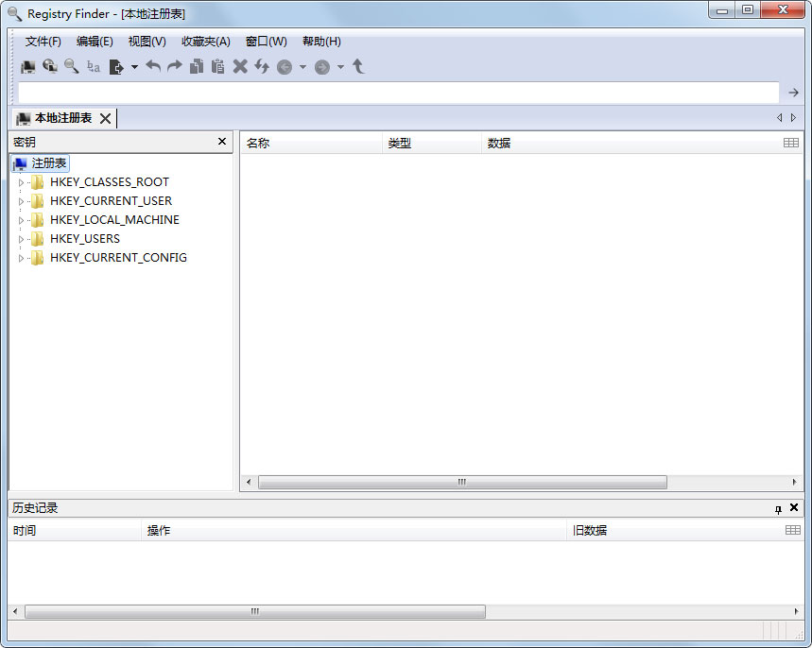Expand HKEY_CLASSES_ROOT node

[21, 182]
